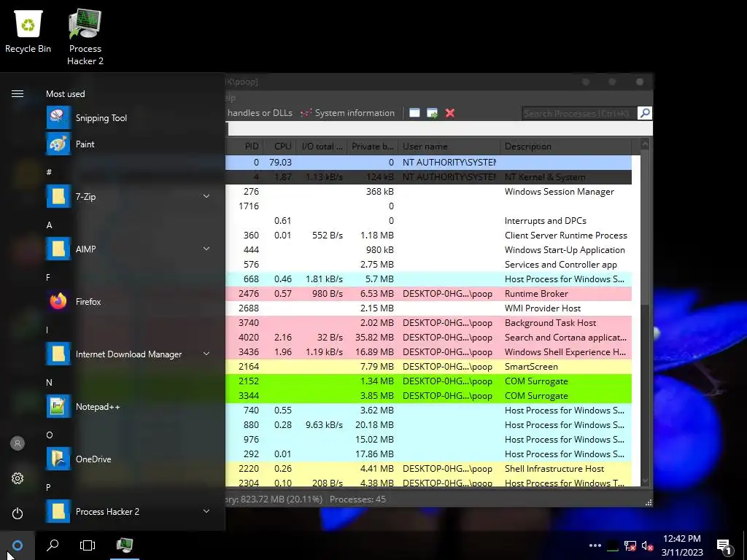The image size is (747, 560).
Task: Open Firefox from the Start menu
Action: coord(128,301)
